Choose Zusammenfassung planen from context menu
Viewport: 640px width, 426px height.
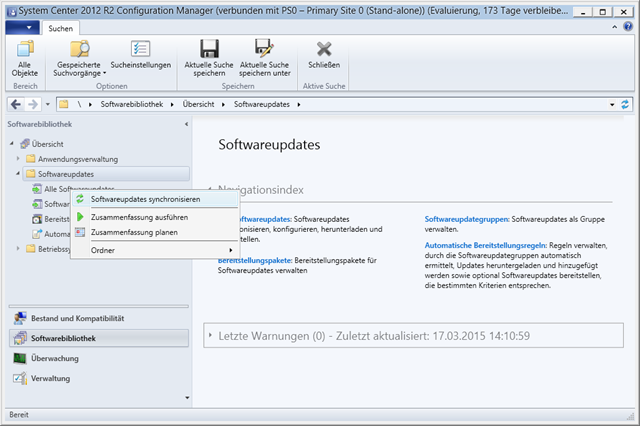[155, 232]
